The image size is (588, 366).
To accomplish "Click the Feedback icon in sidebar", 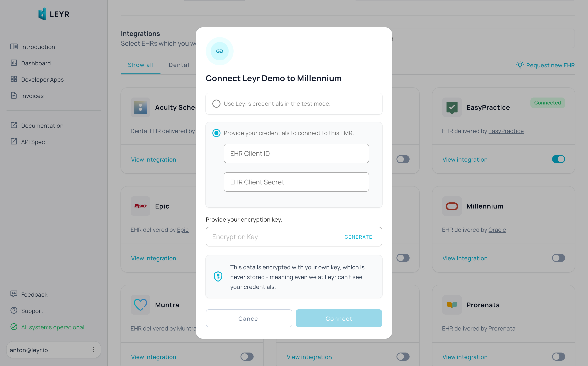I will [x=14, y=294].
